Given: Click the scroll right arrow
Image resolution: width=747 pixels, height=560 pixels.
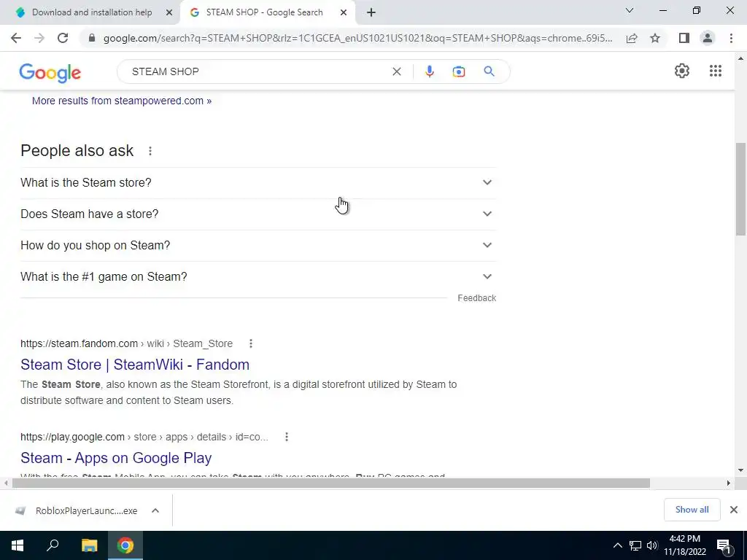Looking at the screenshot, I should 728,483.
